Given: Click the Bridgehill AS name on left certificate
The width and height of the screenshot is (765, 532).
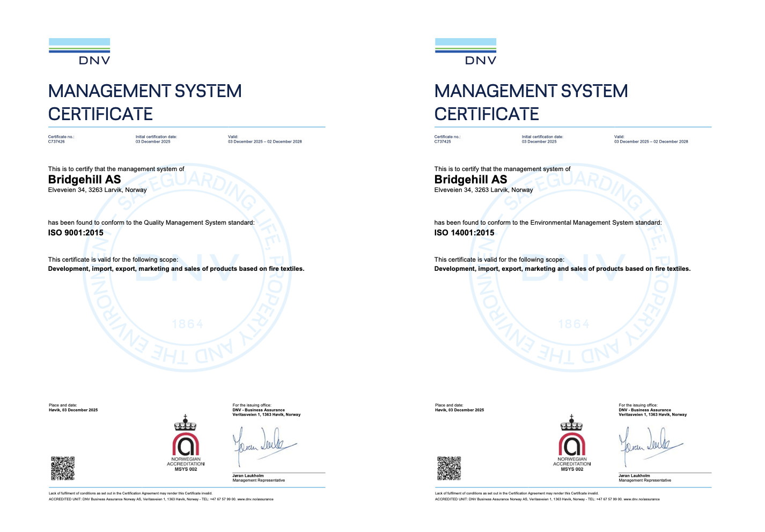Looking at the screenshot, I should 85,180.
